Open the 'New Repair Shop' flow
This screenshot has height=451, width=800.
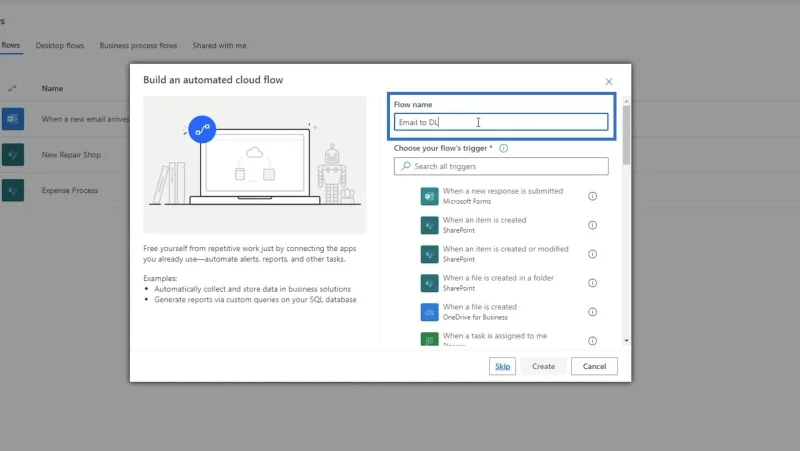(71, 155)
